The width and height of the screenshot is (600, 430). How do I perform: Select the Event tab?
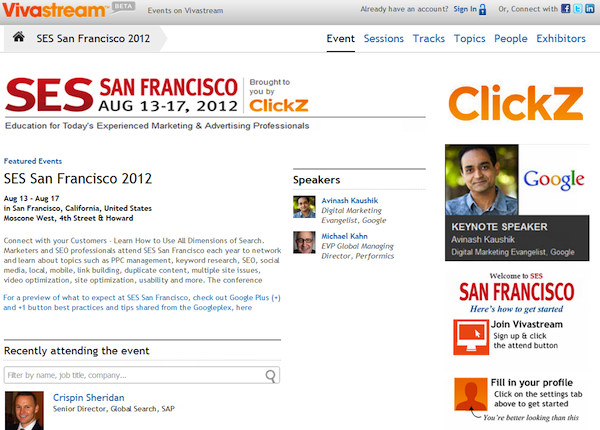[341, 39]
